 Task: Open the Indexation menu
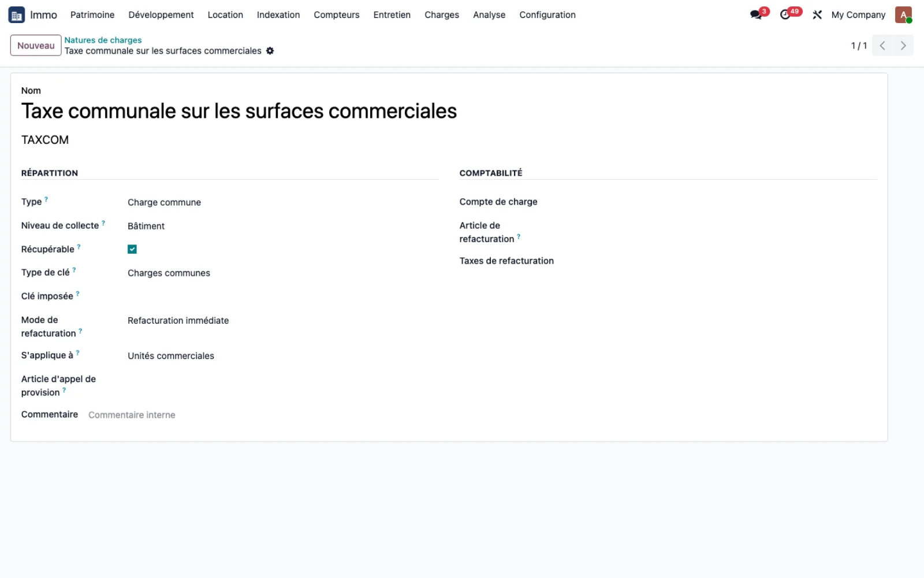click(278, 15)
